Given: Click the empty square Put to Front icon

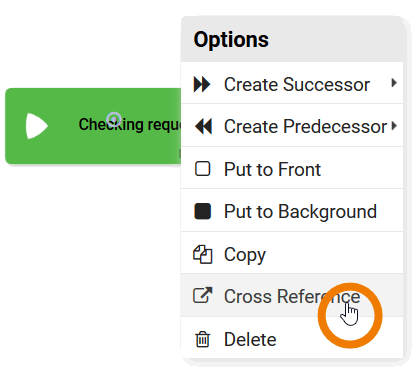Looking at the screenshot, I should coord(203,169).
